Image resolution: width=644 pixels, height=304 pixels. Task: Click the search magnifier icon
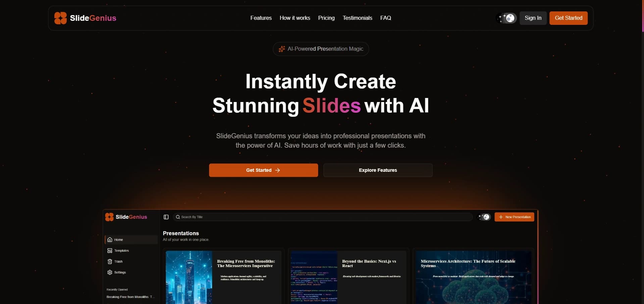pos(178,217)
